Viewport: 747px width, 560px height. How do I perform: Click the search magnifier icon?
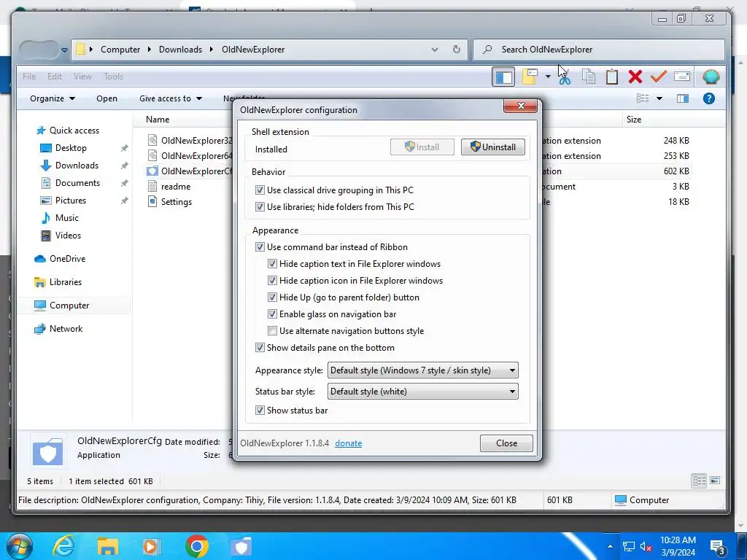[x=487, y=50]
